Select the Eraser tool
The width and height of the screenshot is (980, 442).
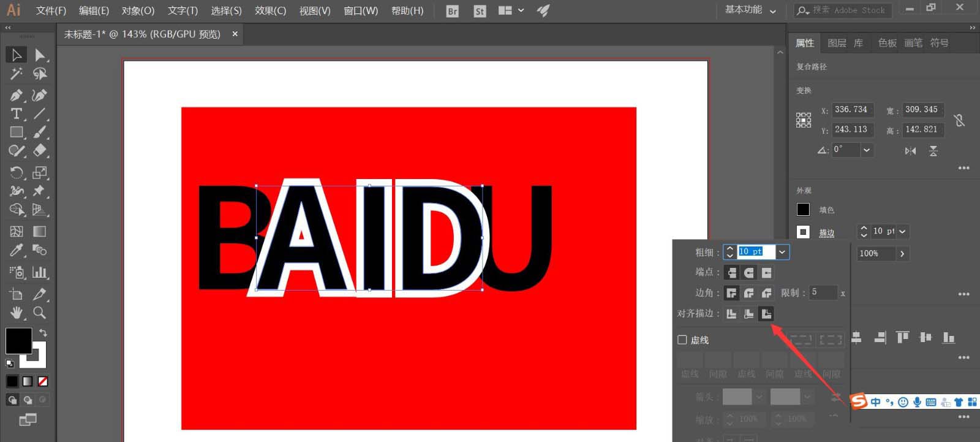[x=40, y=151]
